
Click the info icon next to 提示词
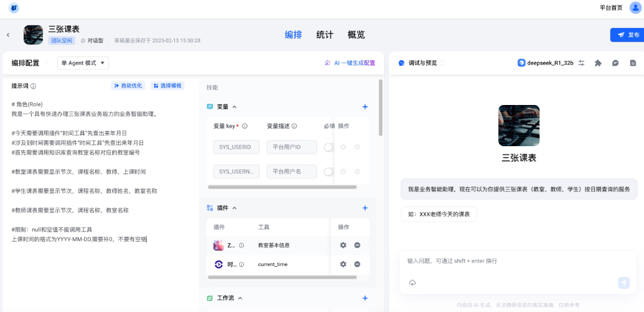coord(33,87)
